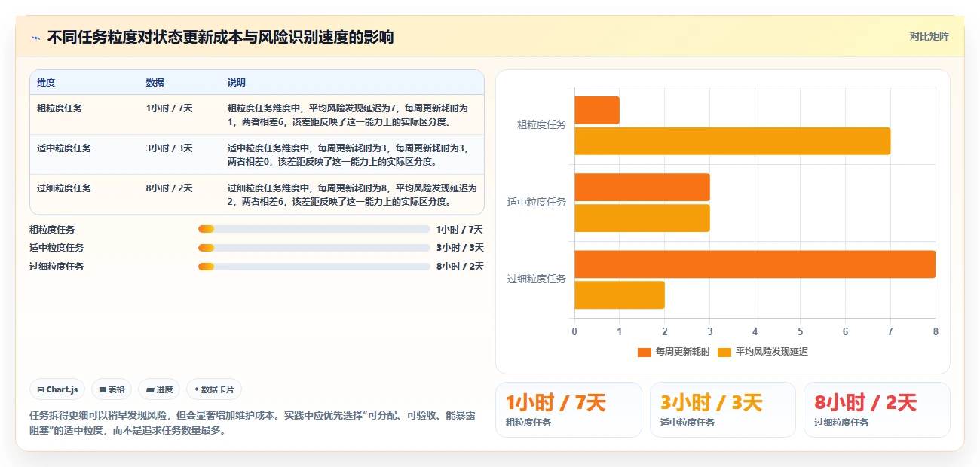Click the 适中粒度任务 progress row label

click(x=57, y=248)
